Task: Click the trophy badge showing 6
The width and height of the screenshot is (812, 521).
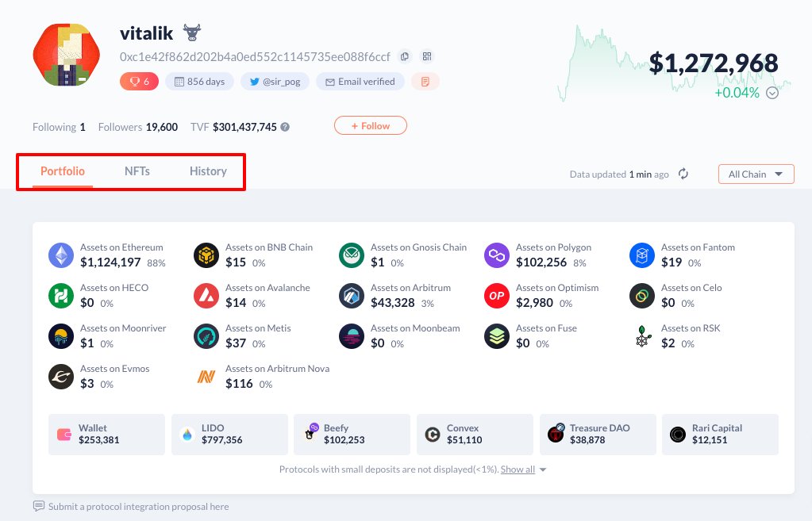Action: point(140,81)
